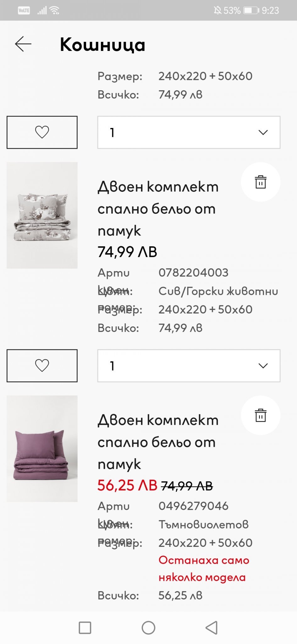Tap the Android recent apps square
Image resolution: width=297 pixels, height=644 pixels.
tap(85, 628)
